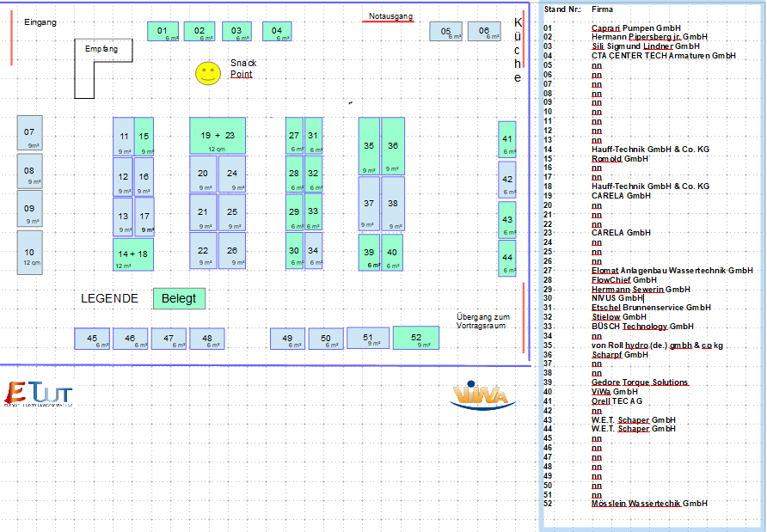Click von Roll hydro entry
The image size is (767, 532).
click(x=657, y=345)
